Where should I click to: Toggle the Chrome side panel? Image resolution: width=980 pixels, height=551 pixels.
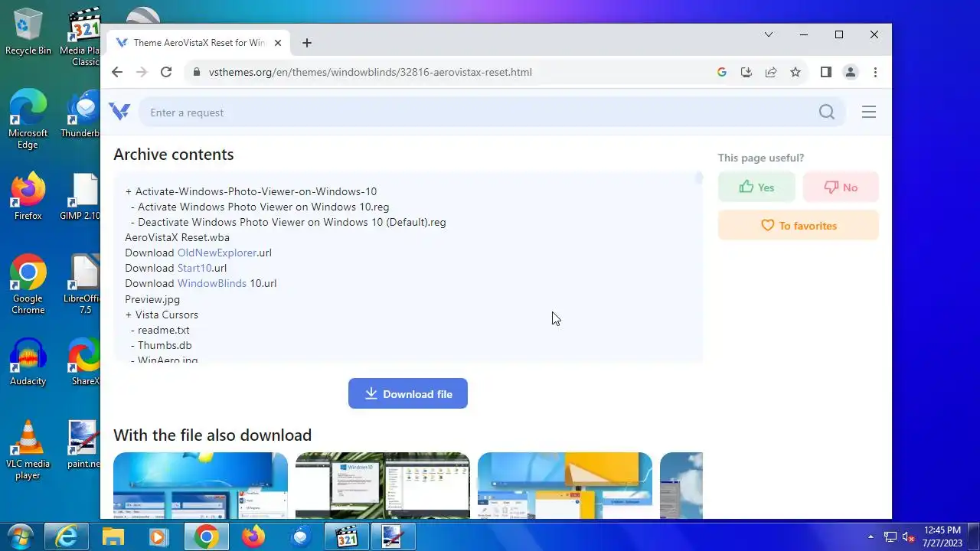pyautogui.click(x=825, y=72)
